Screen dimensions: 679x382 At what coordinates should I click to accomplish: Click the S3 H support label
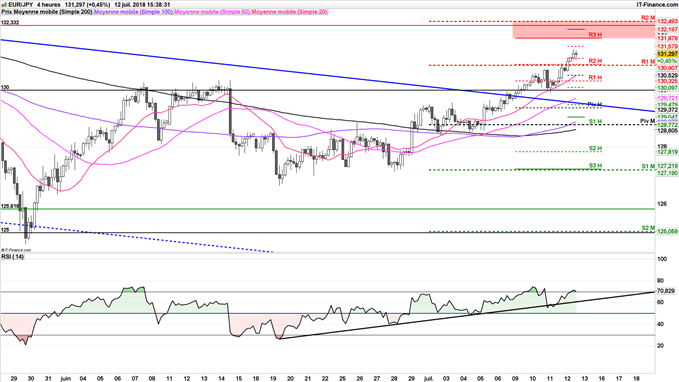pos(595,166)
